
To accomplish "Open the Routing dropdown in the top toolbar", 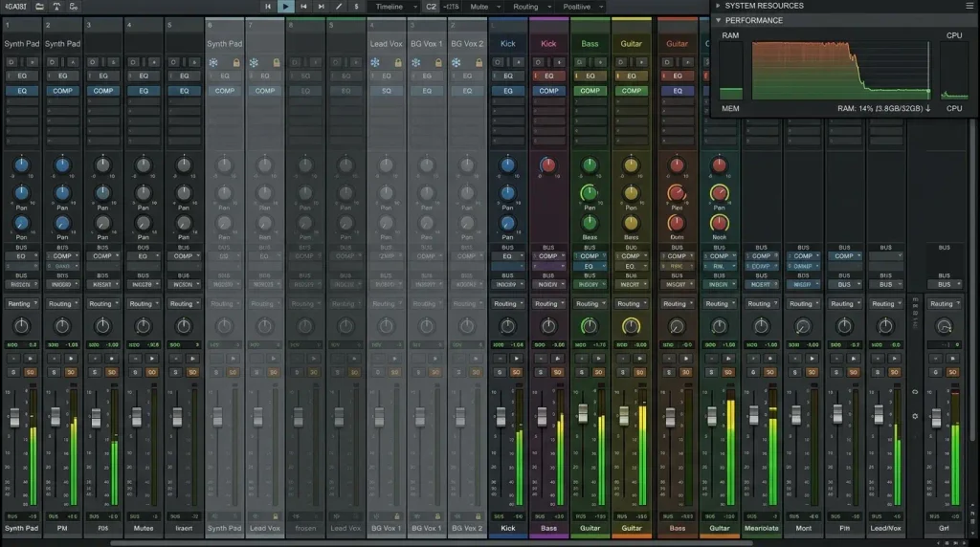I will [x=532, y=7].
